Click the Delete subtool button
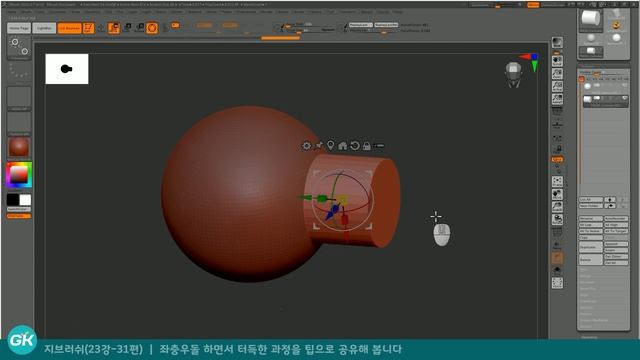This screenshot has width=640, height=360. point(591,260)
